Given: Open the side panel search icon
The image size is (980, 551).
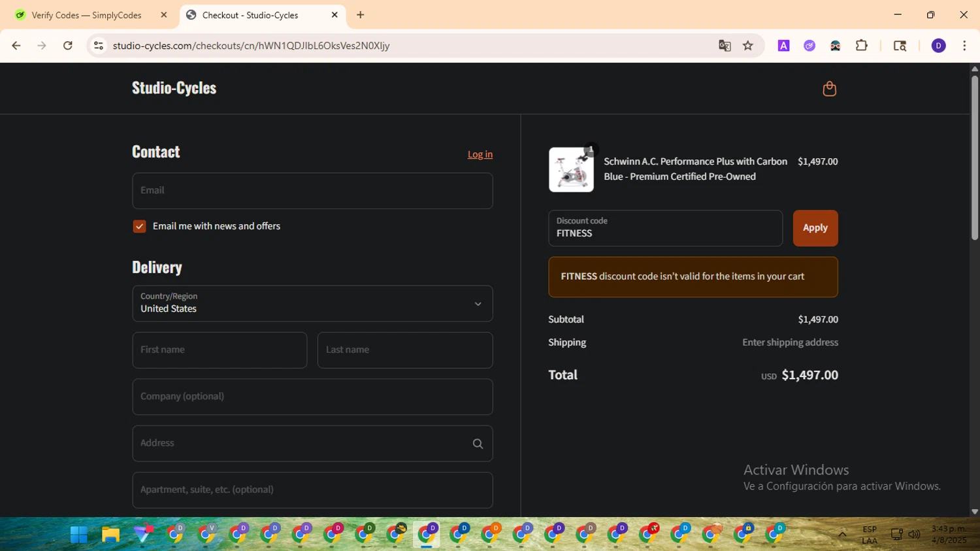Looking at the screenshot, I should [900, 46].
